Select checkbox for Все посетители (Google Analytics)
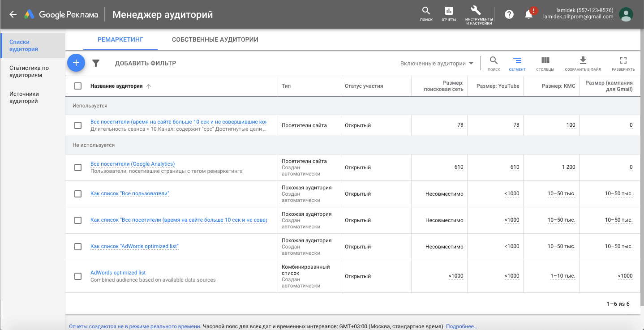644x330 pixels. tap(78, 167)
